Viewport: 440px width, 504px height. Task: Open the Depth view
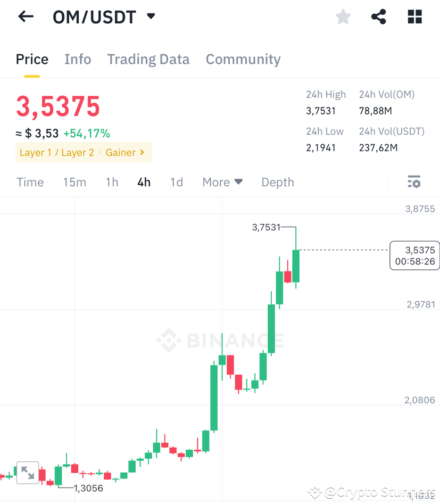point(277,182)
